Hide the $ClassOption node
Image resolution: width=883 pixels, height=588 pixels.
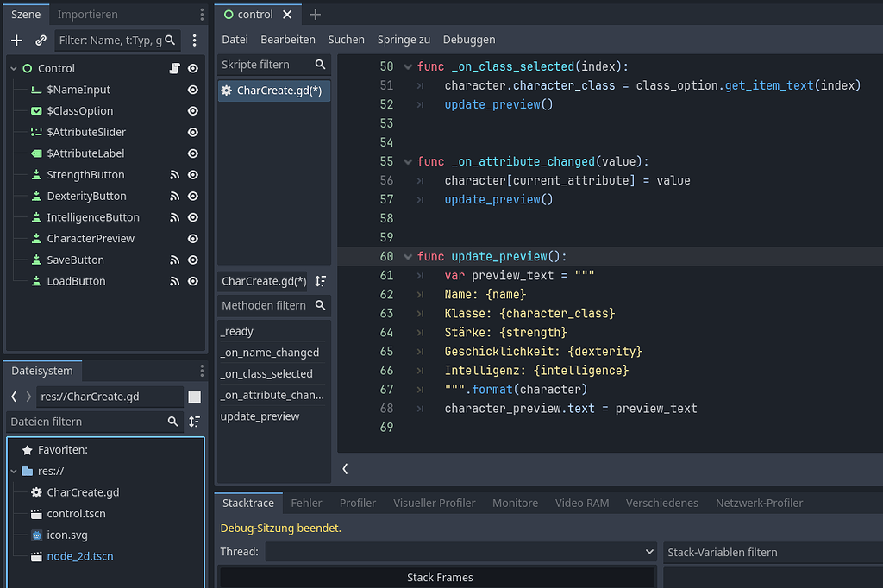(192, 111)
